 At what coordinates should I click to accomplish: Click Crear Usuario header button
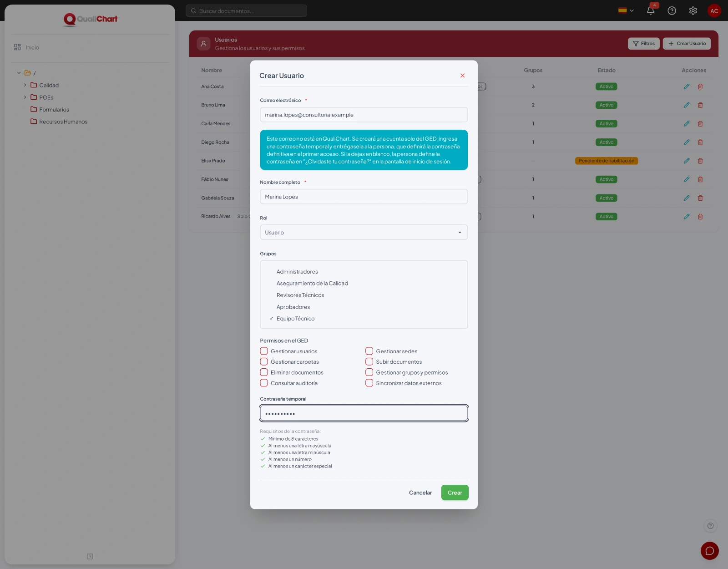click(687, 44)
